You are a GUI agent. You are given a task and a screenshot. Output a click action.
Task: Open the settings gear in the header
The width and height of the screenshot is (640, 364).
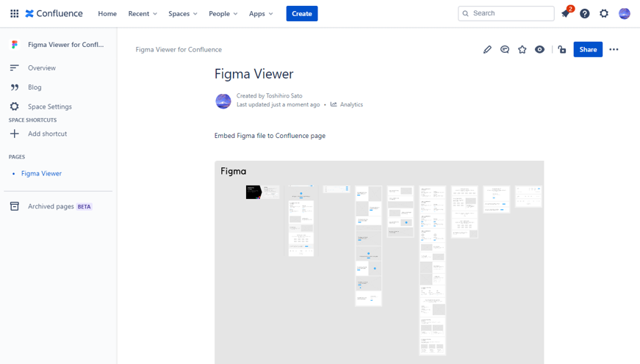(x=604, y=13)
